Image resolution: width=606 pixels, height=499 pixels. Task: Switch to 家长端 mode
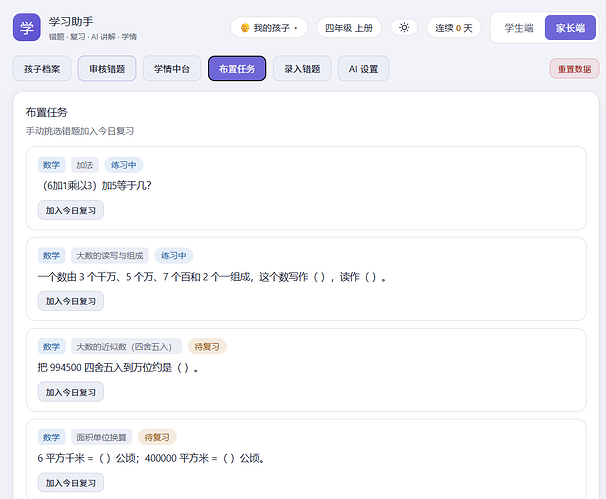570,27
